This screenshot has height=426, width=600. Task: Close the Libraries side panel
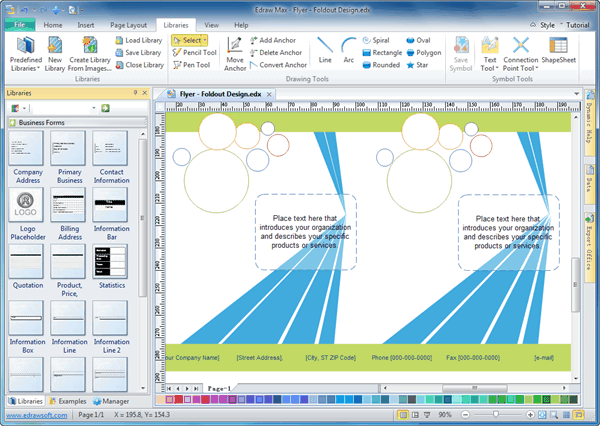tap(145, 92)
